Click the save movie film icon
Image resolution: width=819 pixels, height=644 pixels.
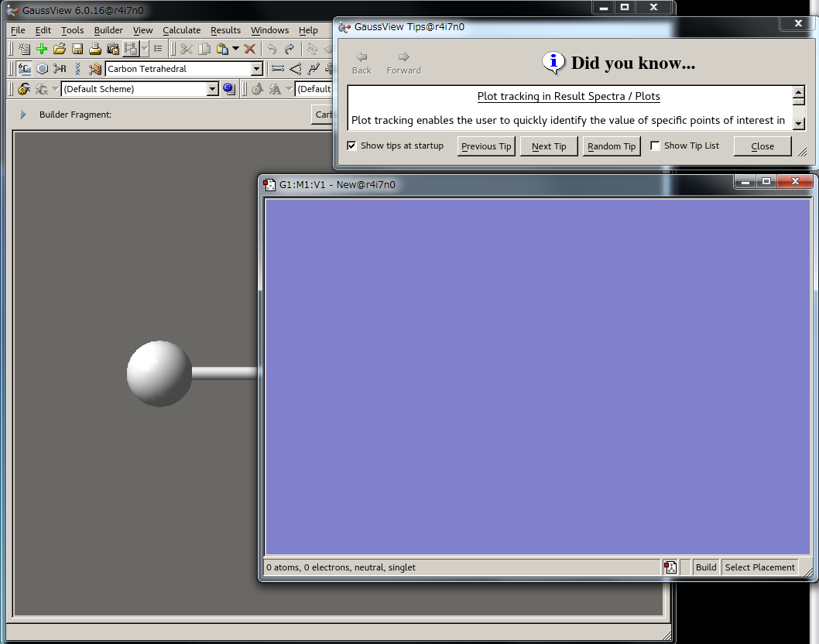tap(131, 49)
